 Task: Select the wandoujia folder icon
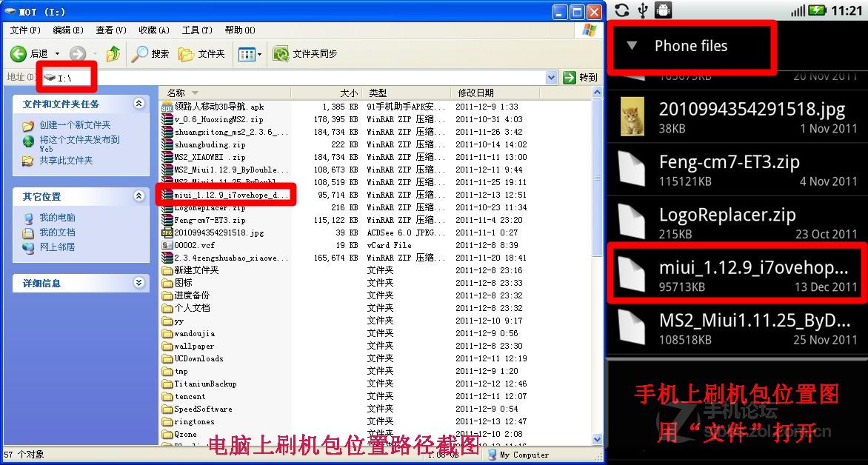point(167,333)
